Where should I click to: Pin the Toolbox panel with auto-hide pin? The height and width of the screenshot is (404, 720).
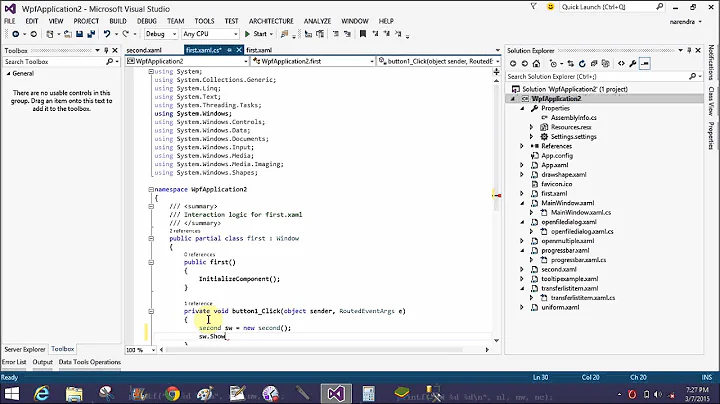(106, 50)
